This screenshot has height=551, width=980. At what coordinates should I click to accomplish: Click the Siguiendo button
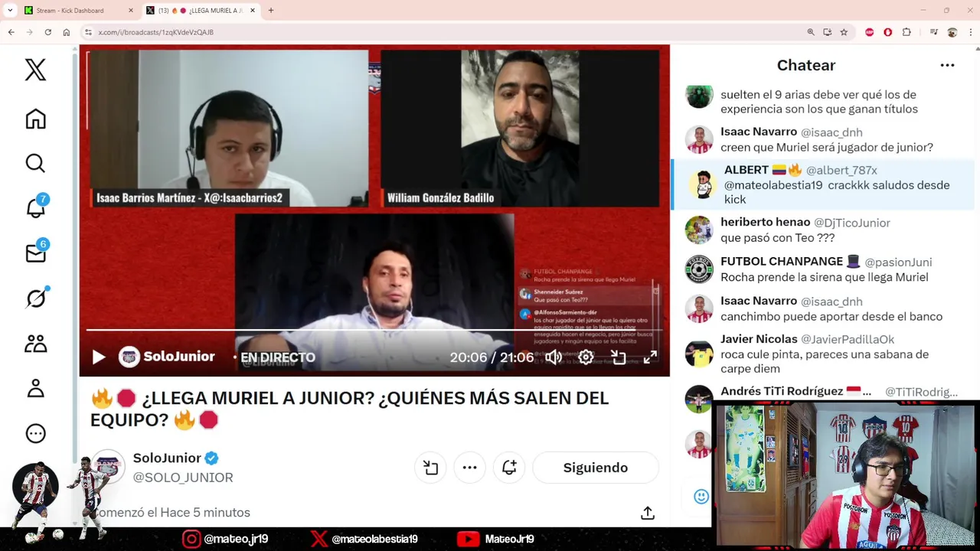coord(595,468)
